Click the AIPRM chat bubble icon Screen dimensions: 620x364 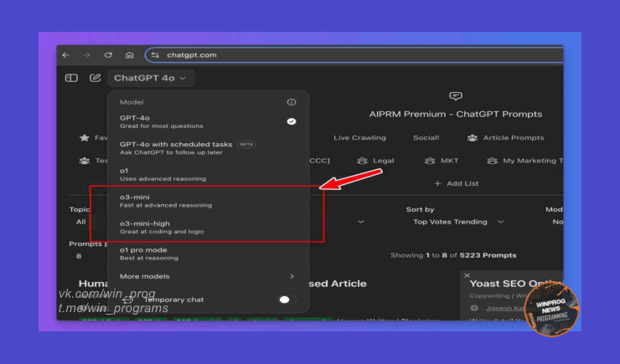pos(456,96)
